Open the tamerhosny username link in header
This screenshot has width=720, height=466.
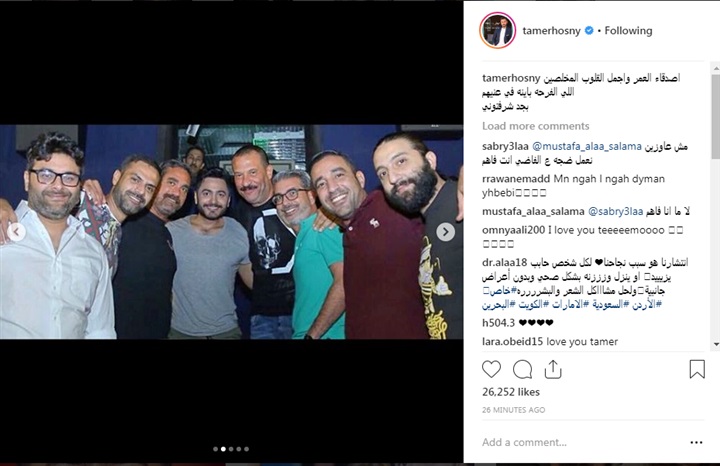pyautogui.click(x=551, y=31)
